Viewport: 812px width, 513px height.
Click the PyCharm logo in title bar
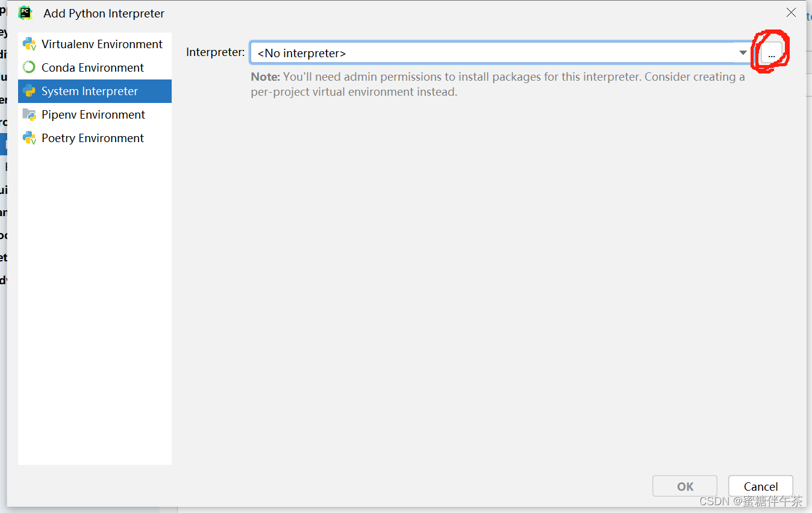[25, 13]
